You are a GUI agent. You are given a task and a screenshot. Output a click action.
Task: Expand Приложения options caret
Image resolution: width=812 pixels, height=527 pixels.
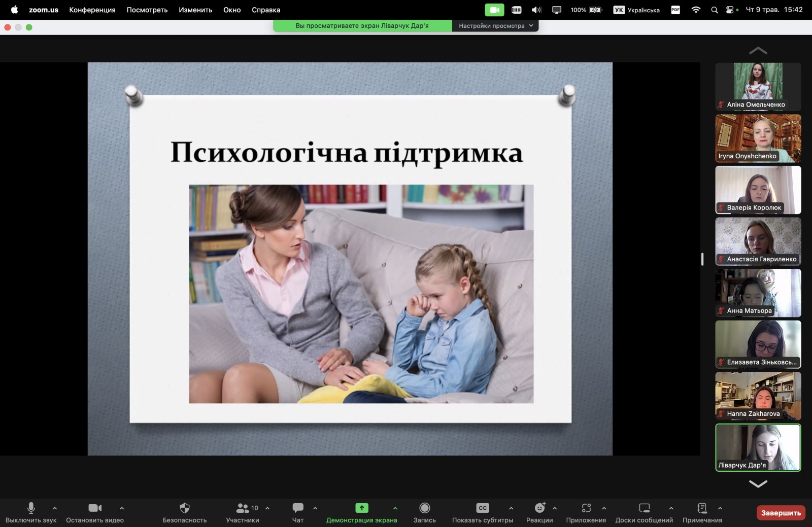point(604,508)
